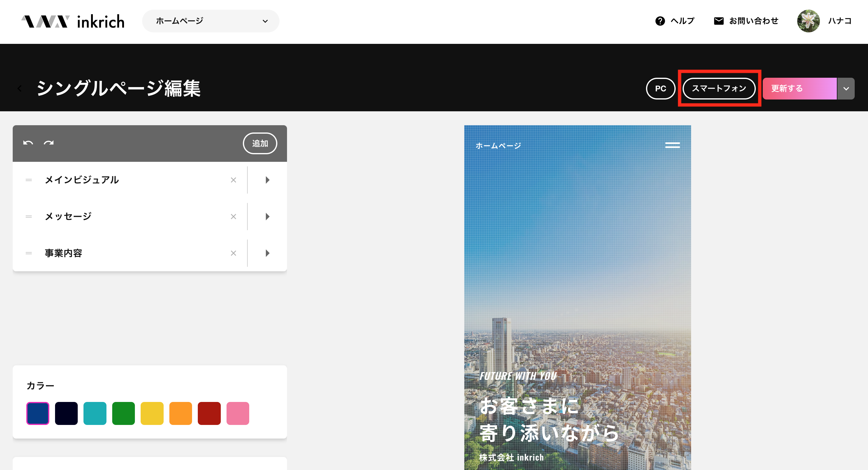This screenshot has height=470, width=868.
Task: Expand the メッセージ section arrow
Action: click(267, 216)
